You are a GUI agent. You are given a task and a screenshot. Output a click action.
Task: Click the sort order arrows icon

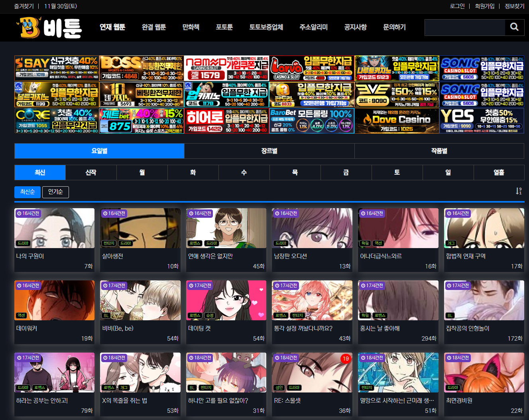[x=518, y=191]
